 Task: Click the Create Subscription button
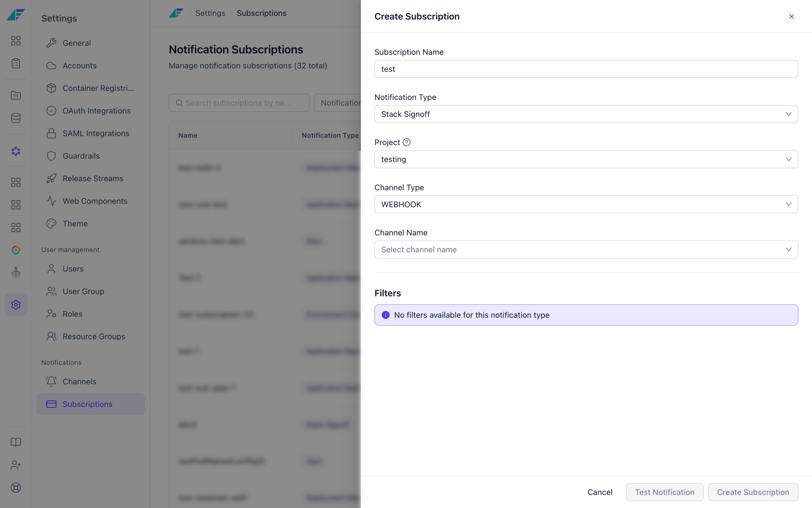coord(753,492)
